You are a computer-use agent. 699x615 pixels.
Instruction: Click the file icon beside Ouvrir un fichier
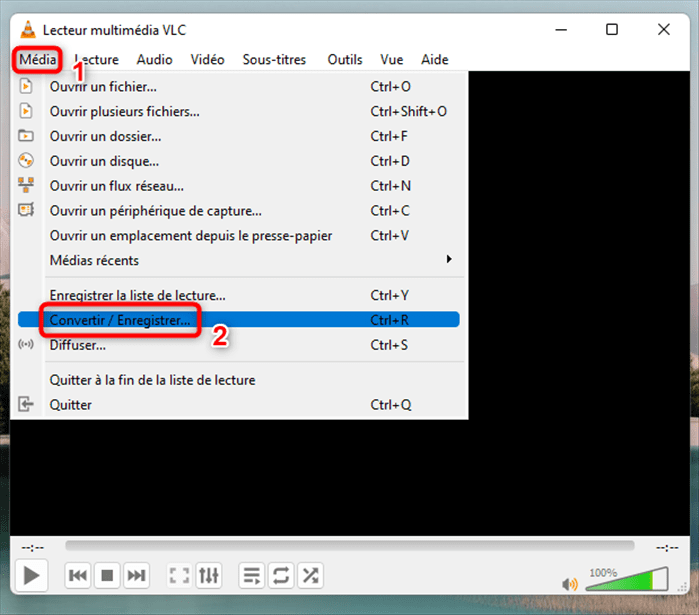click(26, 86)
